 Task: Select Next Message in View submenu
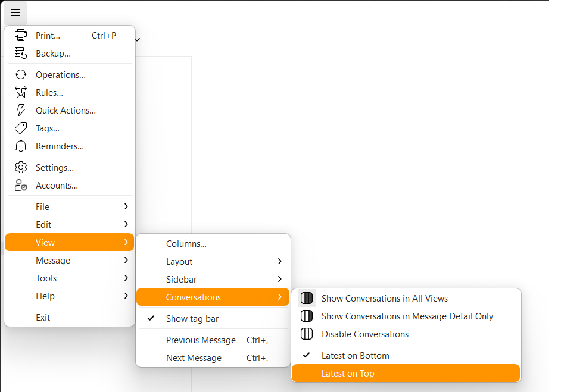[x=213, y=358]
